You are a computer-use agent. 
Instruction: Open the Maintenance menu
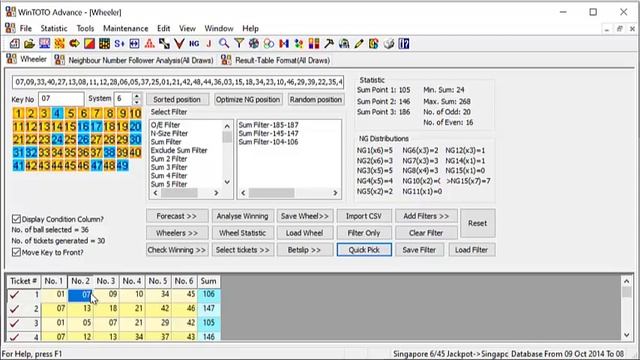tap(126, 29)
